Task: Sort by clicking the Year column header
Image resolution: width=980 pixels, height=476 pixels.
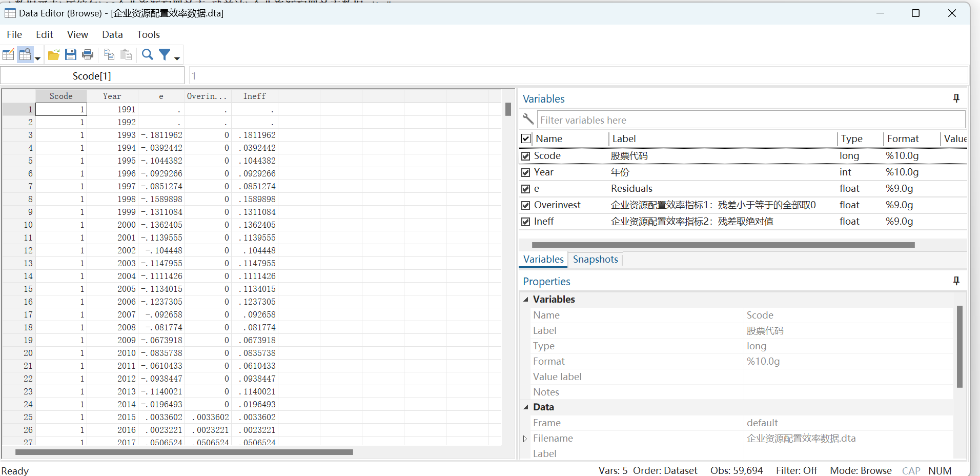Action: coord(112,96)
